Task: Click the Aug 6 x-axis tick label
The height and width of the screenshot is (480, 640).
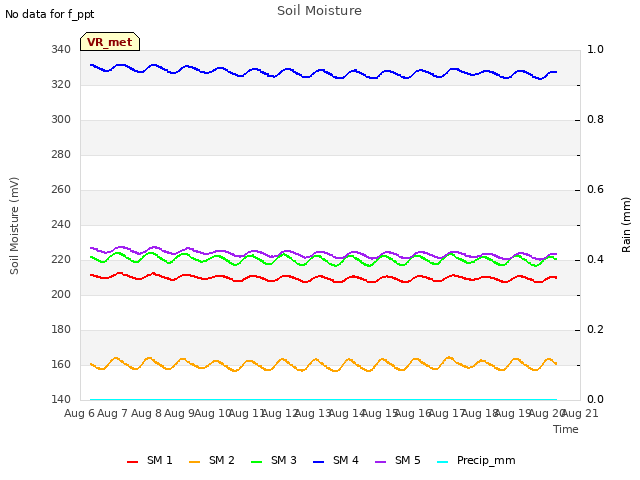Action: coord(79,413)
